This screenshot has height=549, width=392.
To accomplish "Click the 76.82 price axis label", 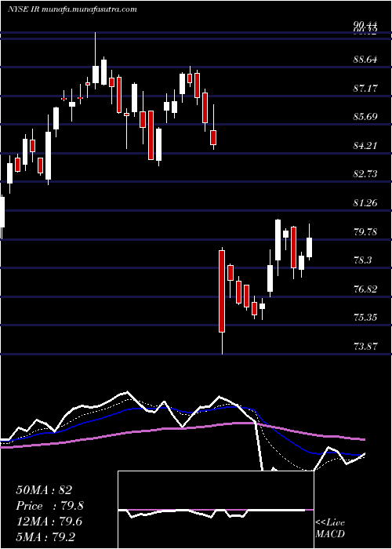I will [x=365, y=289].
